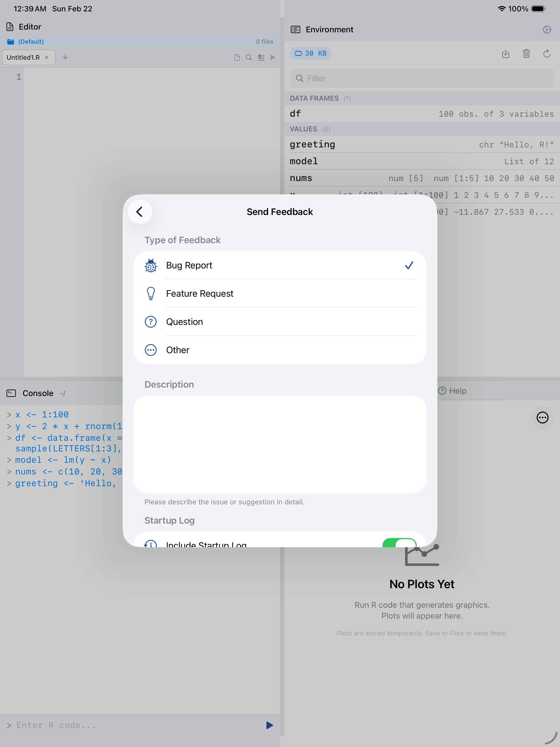The height and width of the screenshot is (747, 560).
Task: Go back from the Send Feedback dialog
Action: point(139,212)
